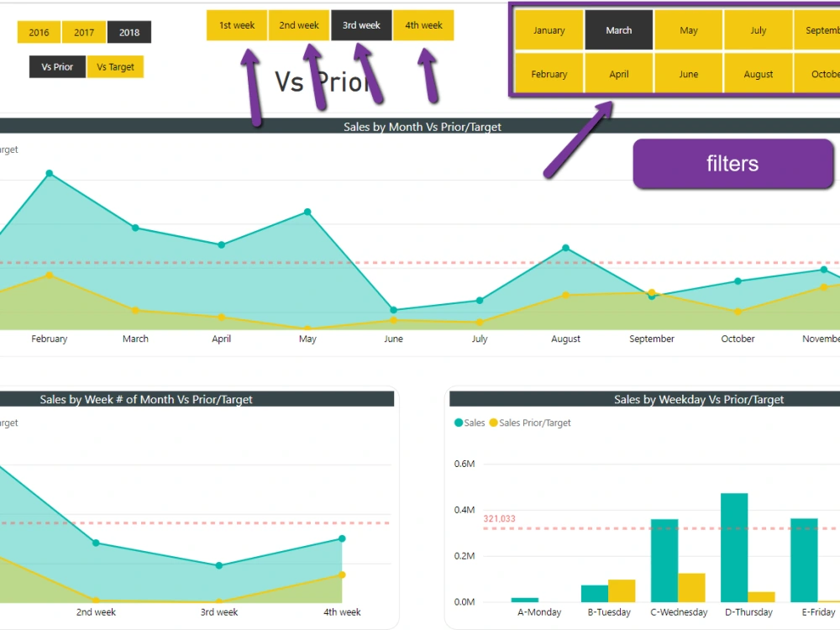Screen dimensions: 840x630
Task: Filter data by August
Action: point(758,74)
